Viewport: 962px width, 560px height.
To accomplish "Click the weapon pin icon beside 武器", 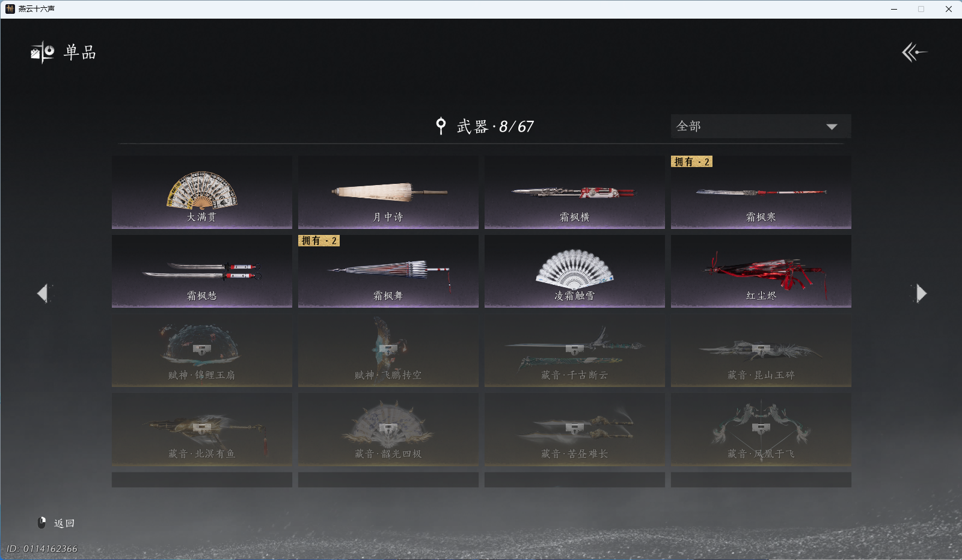I will tap(441, 126).
